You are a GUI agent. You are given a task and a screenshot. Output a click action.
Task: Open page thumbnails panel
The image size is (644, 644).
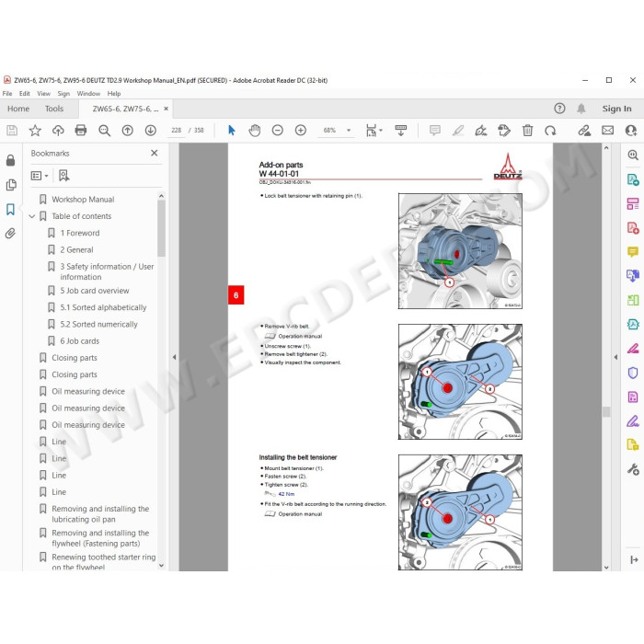click(11, 185)
